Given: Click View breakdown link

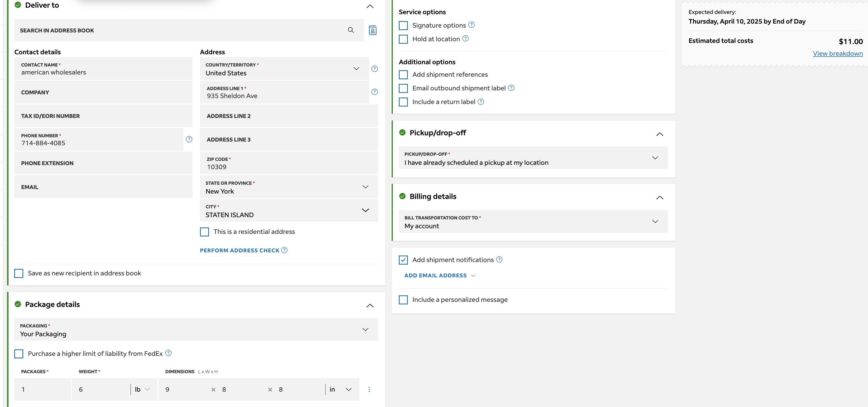Looking at the screenshot, I should 838,53.
